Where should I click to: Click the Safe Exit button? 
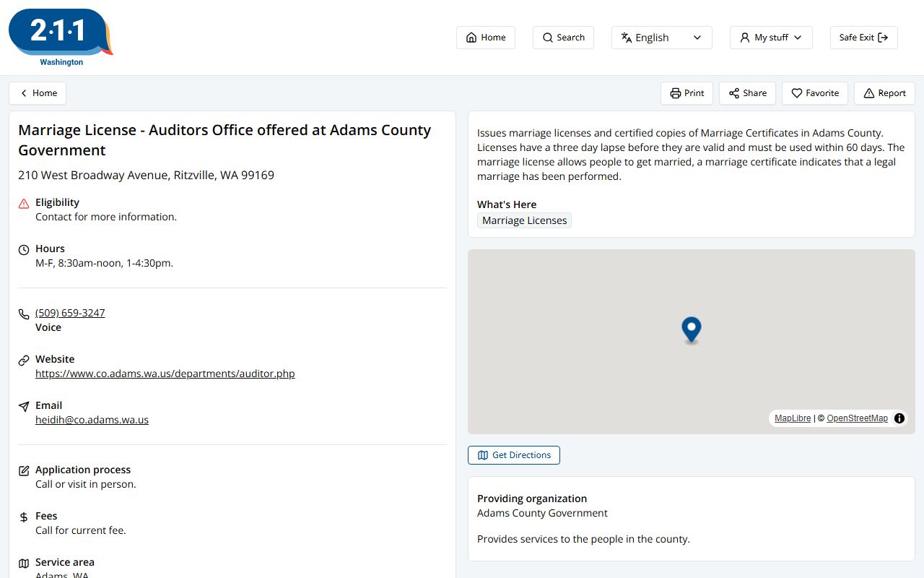[x=864, y=38]
